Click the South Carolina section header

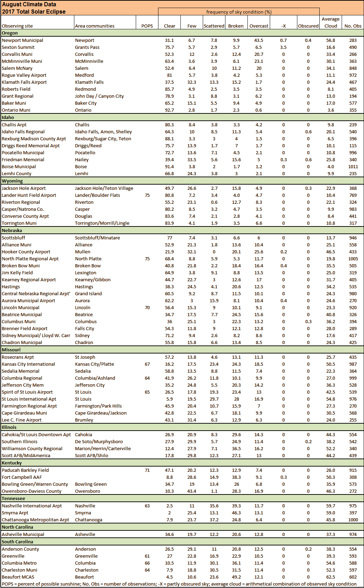click(182, 542)
